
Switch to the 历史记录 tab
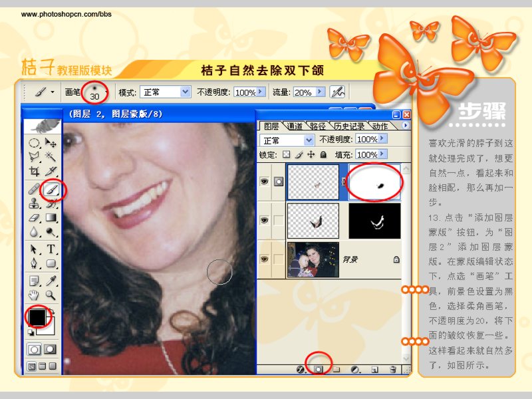coord(349,126)
